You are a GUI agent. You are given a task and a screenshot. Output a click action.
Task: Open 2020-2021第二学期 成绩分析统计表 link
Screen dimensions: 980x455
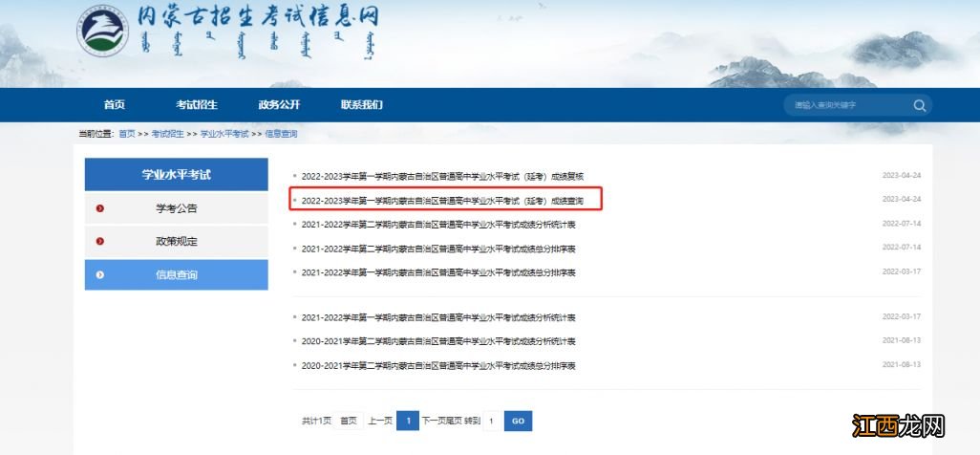[438, 341]
